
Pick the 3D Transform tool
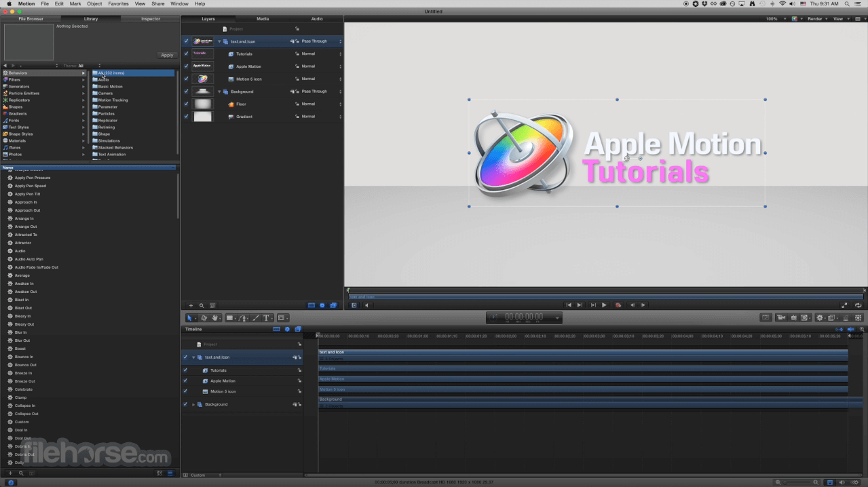[204, 317]
